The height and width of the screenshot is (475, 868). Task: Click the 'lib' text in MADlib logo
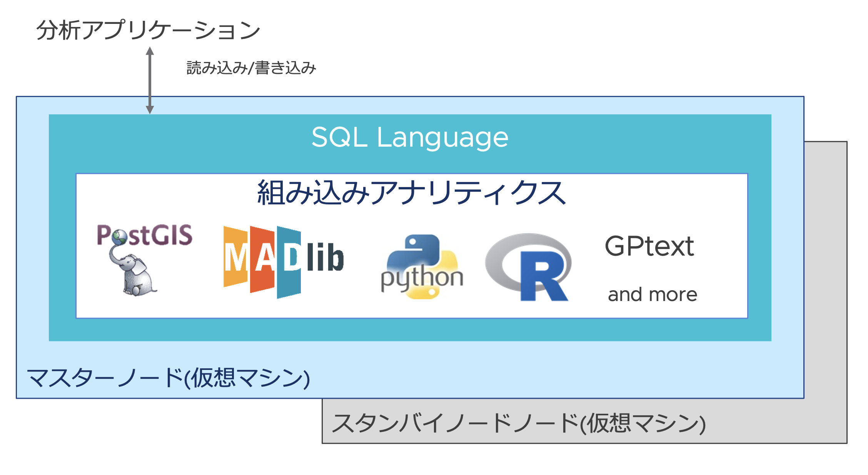325,258
